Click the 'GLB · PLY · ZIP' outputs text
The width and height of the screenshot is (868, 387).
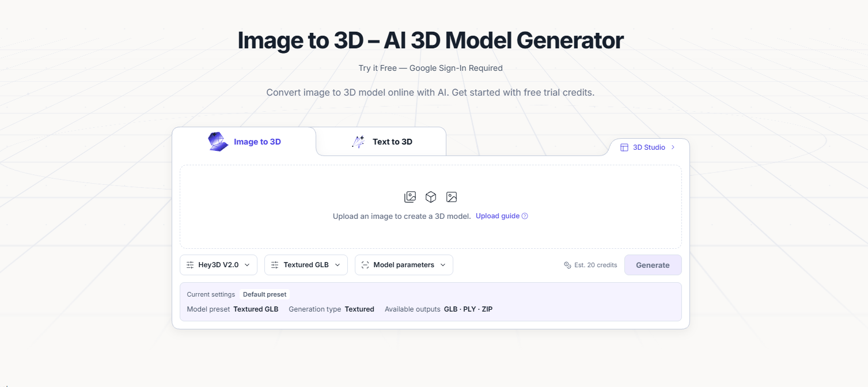tap(468, 309)
